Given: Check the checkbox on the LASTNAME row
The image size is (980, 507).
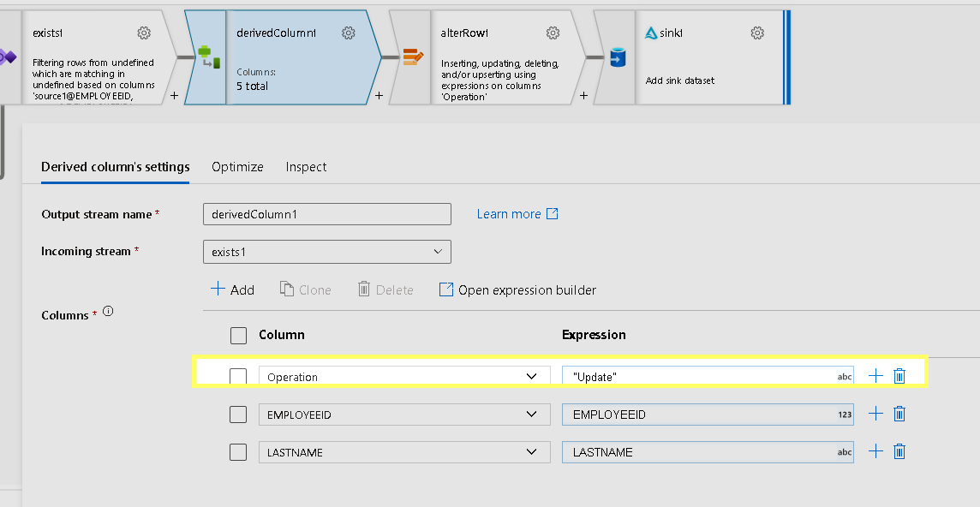Looking at the screenshot, I should point(238,451).
